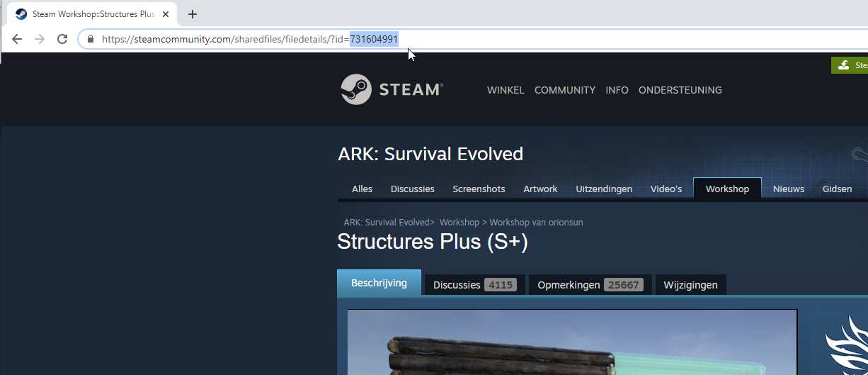Switch to the Nieuws hub tab
The height and width of the screenshot is (375, 868).
pos(789,189)
